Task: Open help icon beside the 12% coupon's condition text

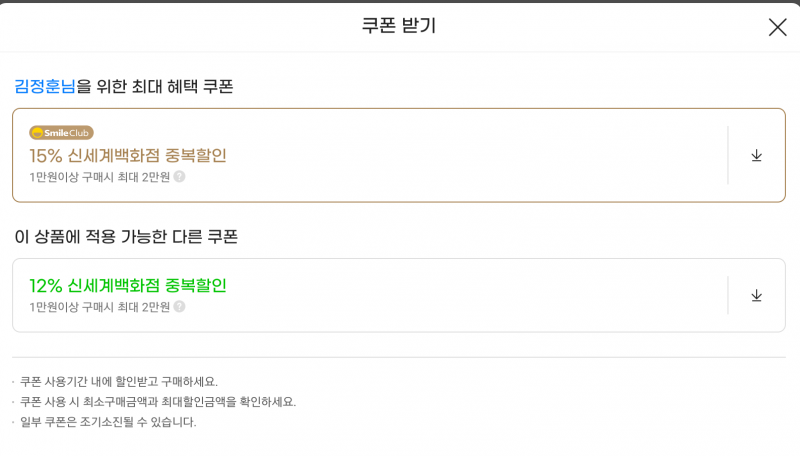Action: [179, 307]
